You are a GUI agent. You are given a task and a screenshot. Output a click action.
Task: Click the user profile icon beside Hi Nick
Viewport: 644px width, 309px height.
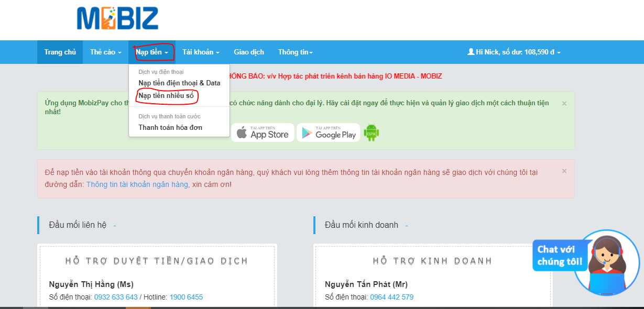(471, 52)
